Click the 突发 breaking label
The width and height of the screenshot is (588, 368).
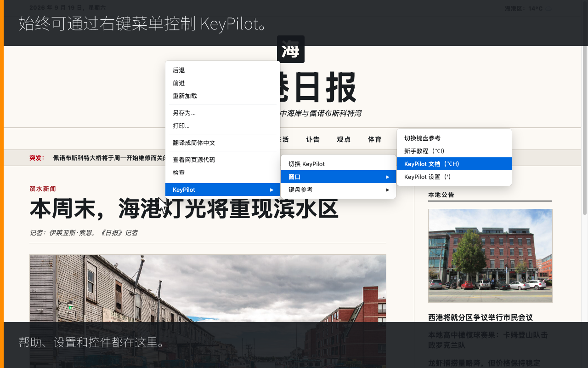click(37, 158)
